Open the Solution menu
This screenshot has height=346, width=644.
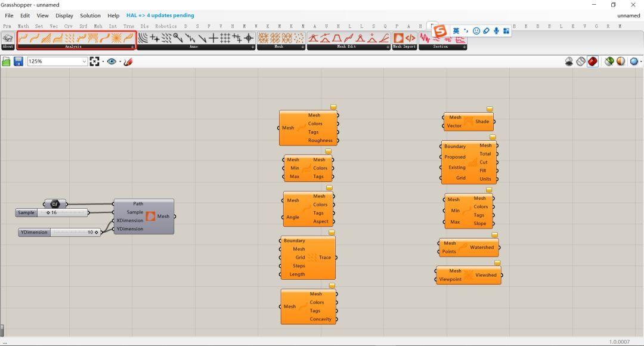[91, 16]
